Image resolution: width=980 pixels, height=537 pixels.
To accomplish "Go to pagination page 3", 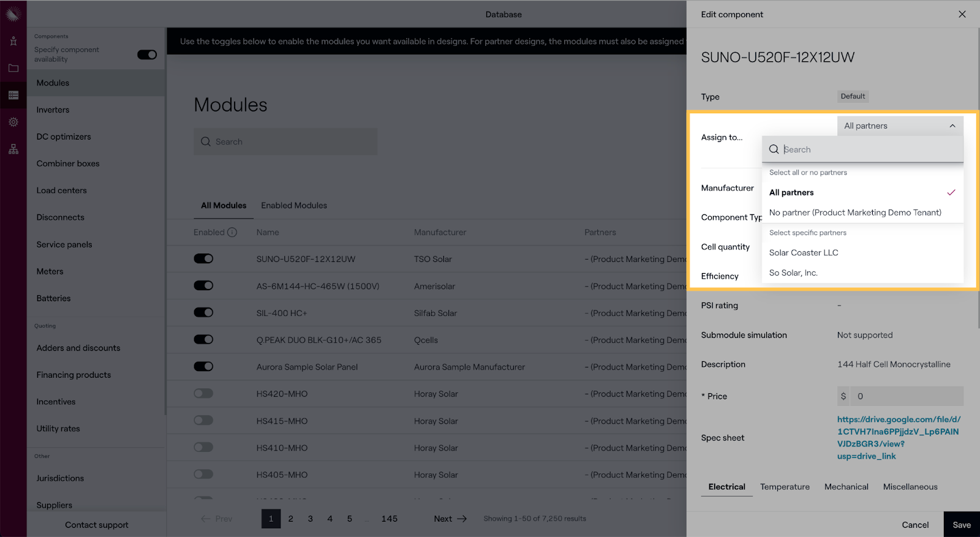I will click(311, 519).
